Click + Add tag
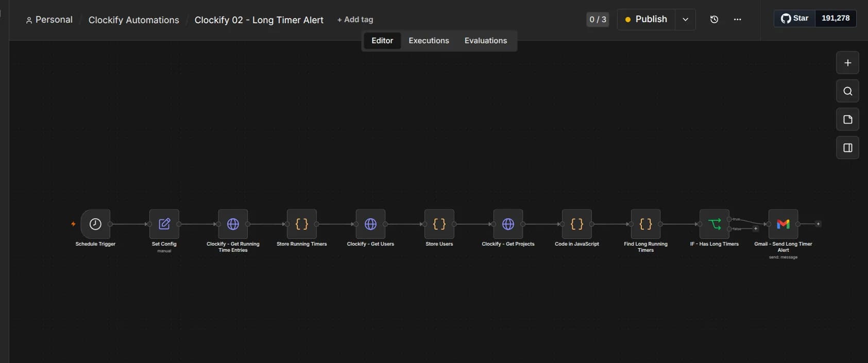Viewport: 868px width, 363px height. (355, 20)
